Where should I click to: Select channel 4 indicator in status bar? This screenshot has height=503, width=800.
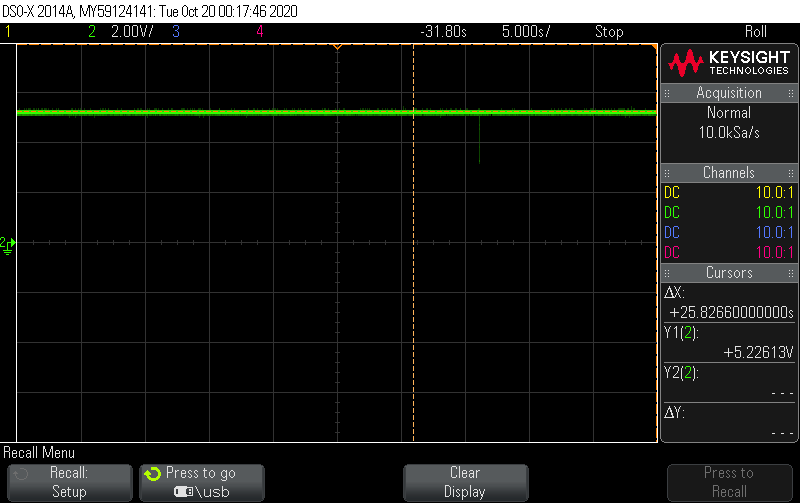(x=260, y=32)
